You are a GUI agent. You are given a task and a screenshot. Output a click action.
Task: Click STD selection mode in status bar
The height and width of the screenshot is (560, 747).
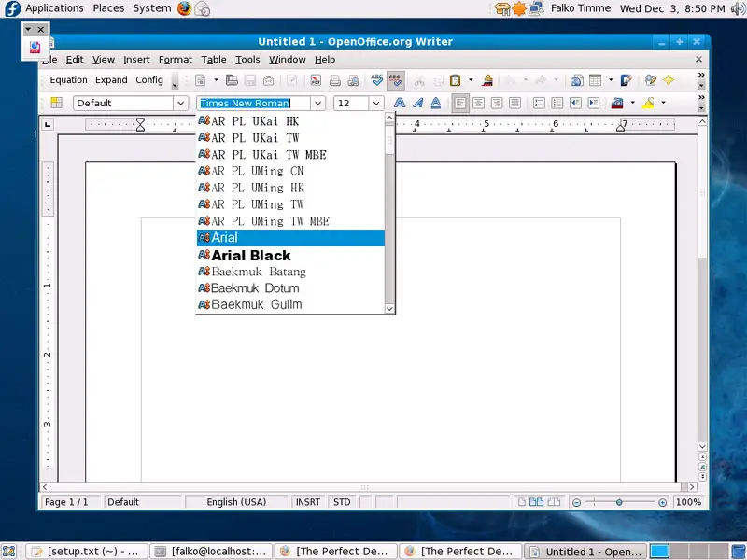pyautogui.click(x=342, y=502)
